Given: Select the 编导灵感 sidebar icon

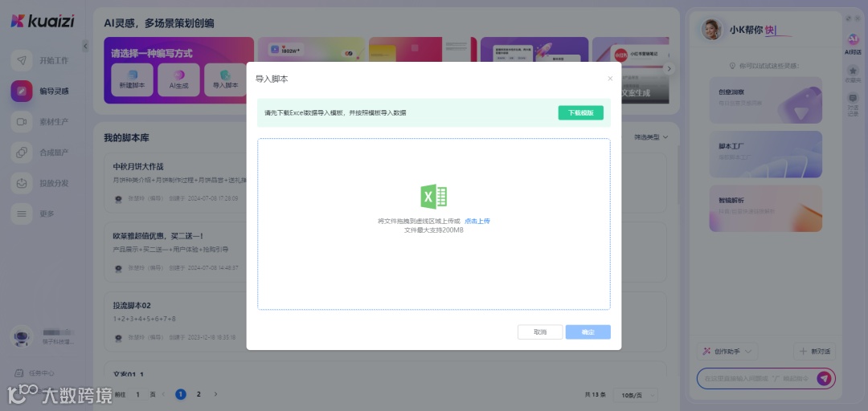Looking at the screenshot, I should pos(22,92).
